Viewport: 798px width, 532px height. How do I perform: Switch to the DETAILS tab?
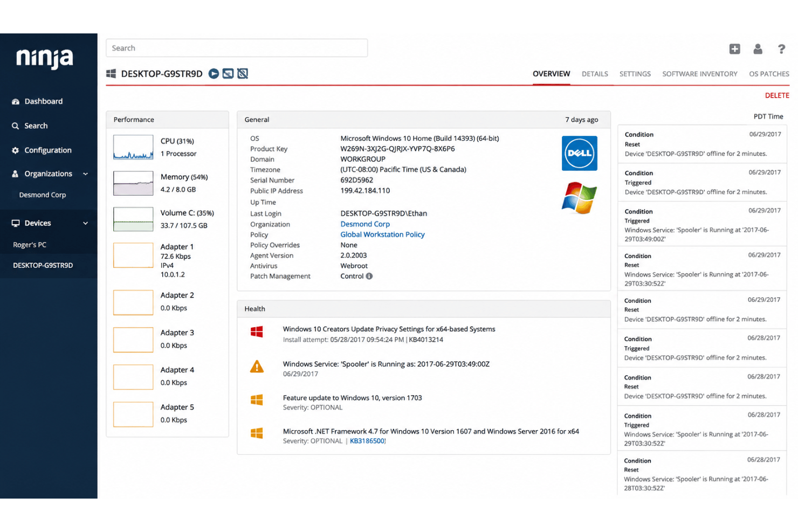point(595,74)
